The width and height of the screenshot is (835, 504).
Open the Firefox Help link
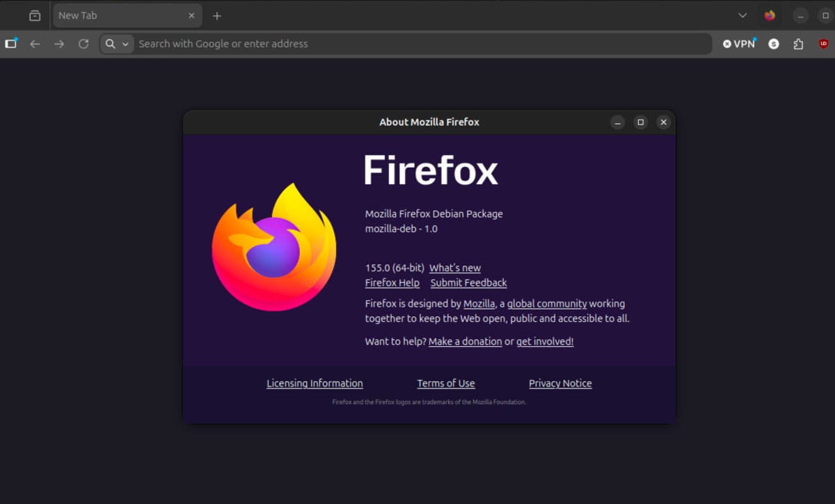(x=392, y=283)
